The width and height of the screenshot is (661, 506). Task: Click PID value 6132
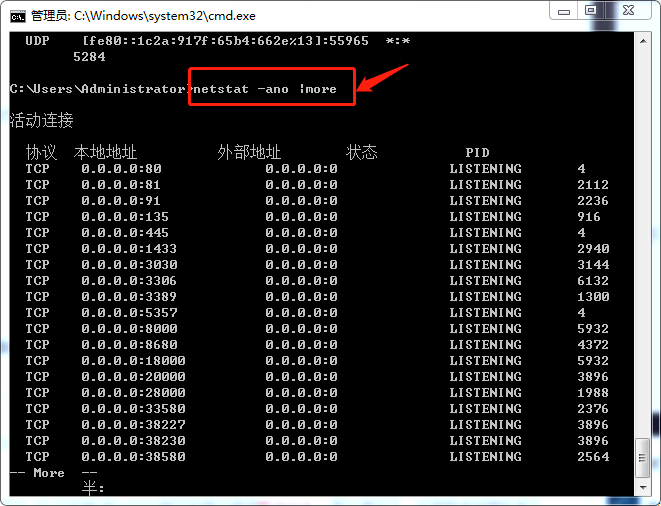[x=593, y=281]
